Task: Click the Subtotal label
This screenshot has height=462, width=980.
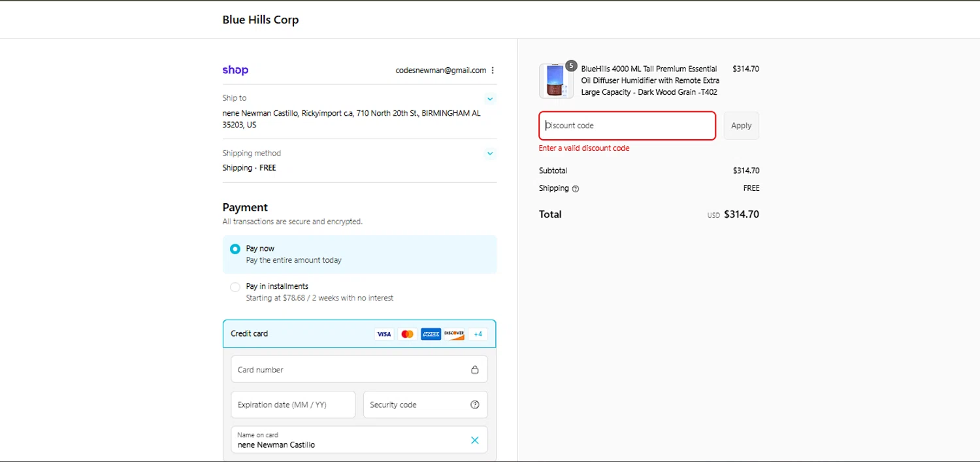Action: [x=553, y=171]
